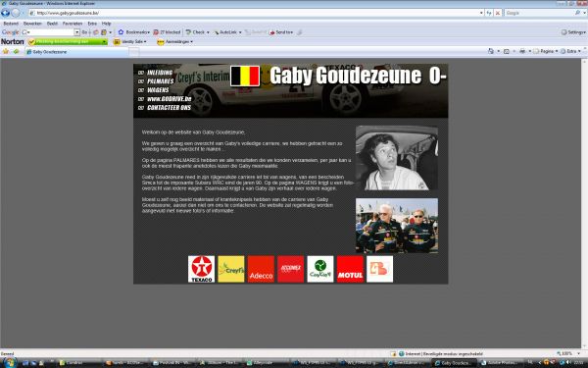588x368 pixels.
Task: Click the Motul sponsor logo
Action: tap(350, 269)
